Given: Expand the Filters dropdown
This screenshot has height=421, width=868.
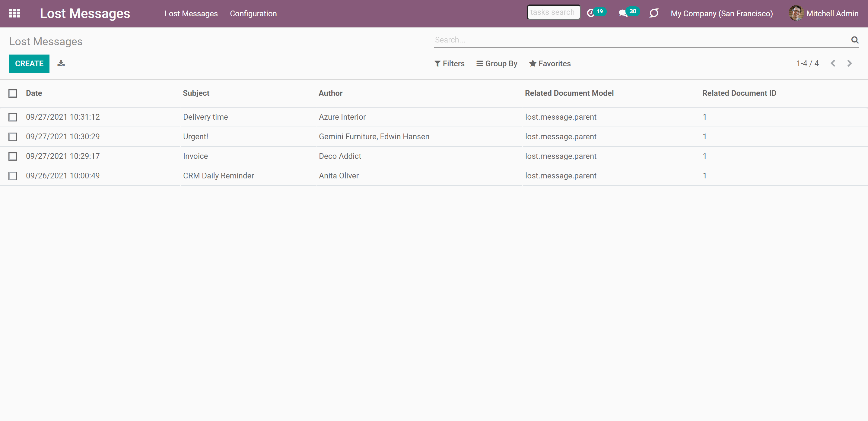Looking at the screenshot, I should pos(450,64).
